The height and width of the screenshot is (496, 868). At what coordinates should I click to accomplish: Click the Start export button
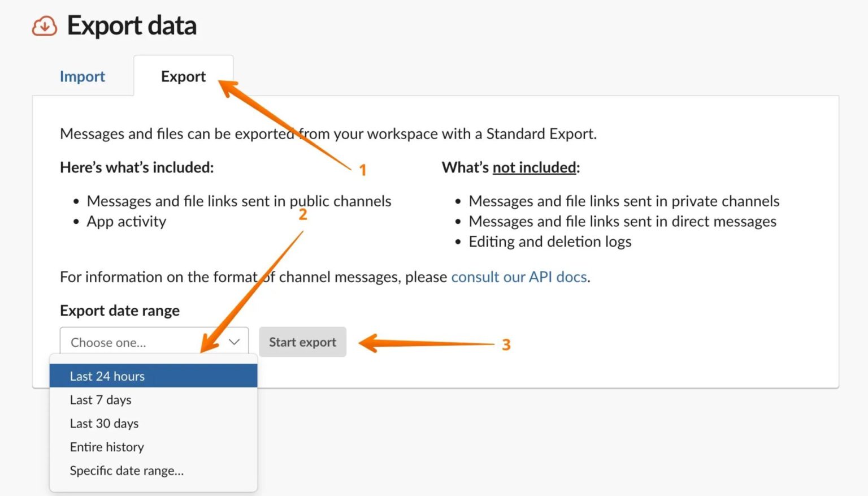(x=302, y=342)
